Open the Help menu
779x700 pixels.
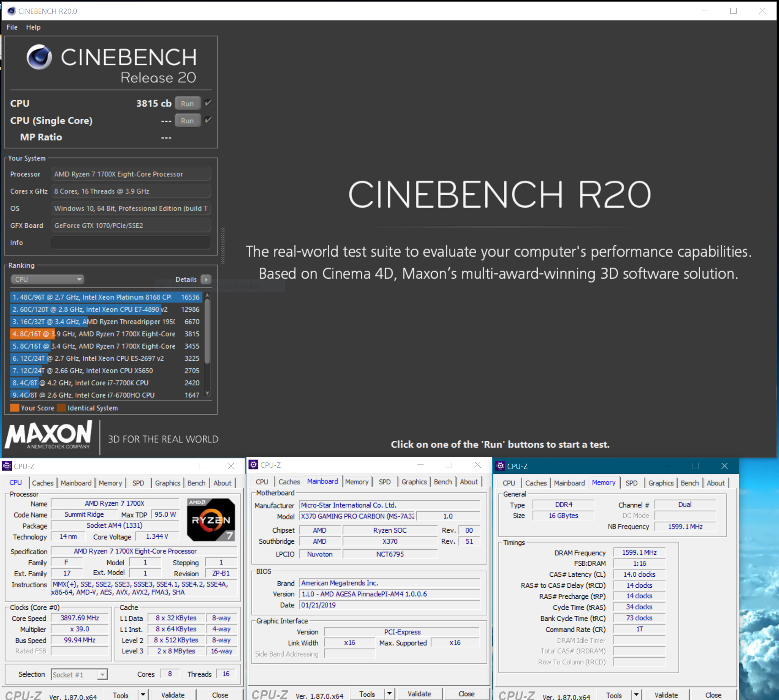(x=33, y=27)
